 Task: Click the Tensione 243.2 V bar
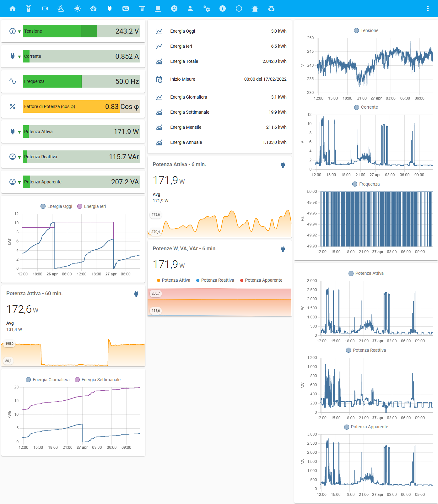pos(81,31)
